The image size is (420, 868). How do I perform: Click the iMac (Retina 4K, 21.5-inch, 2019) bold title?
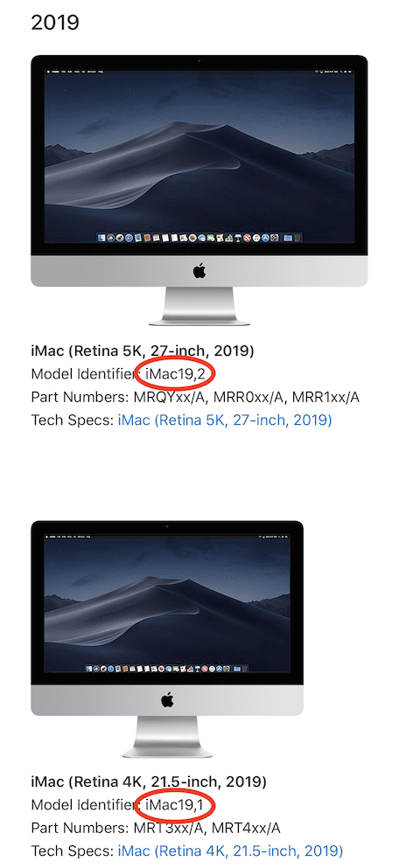[149, 781]
